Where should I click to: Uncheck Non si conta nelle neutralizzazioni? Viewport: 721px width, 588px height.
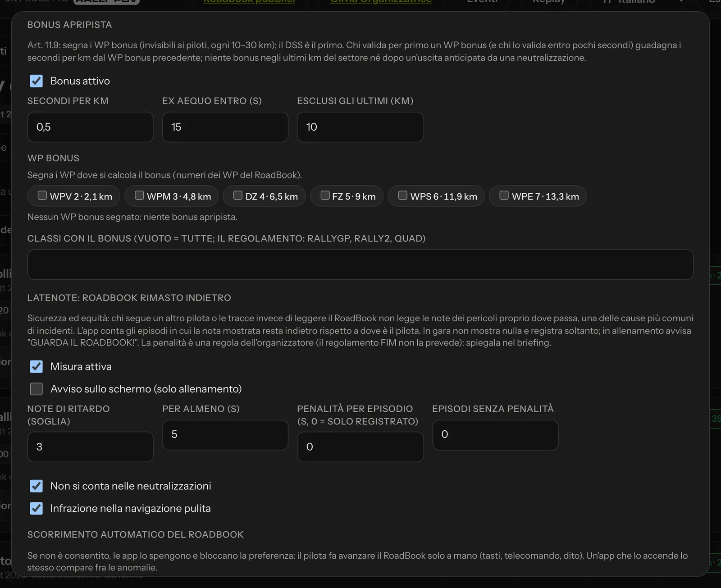(x=37, y=486)
